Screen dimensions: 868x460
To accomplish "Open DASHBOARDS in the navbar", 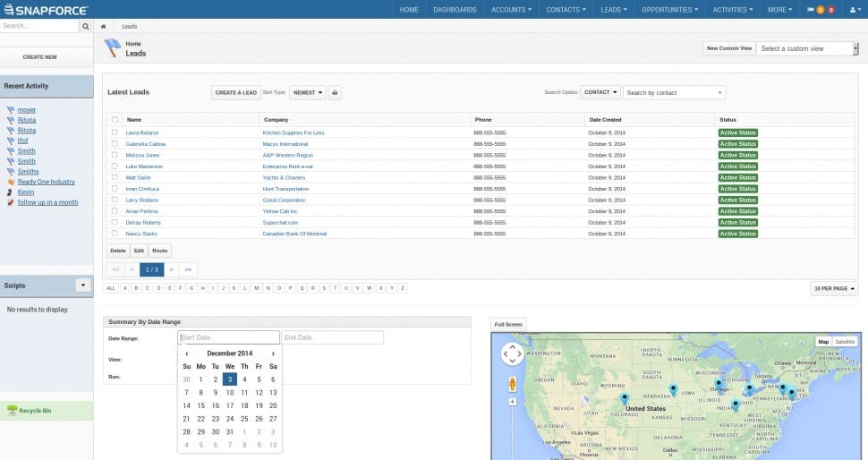I will pos(455,10).
